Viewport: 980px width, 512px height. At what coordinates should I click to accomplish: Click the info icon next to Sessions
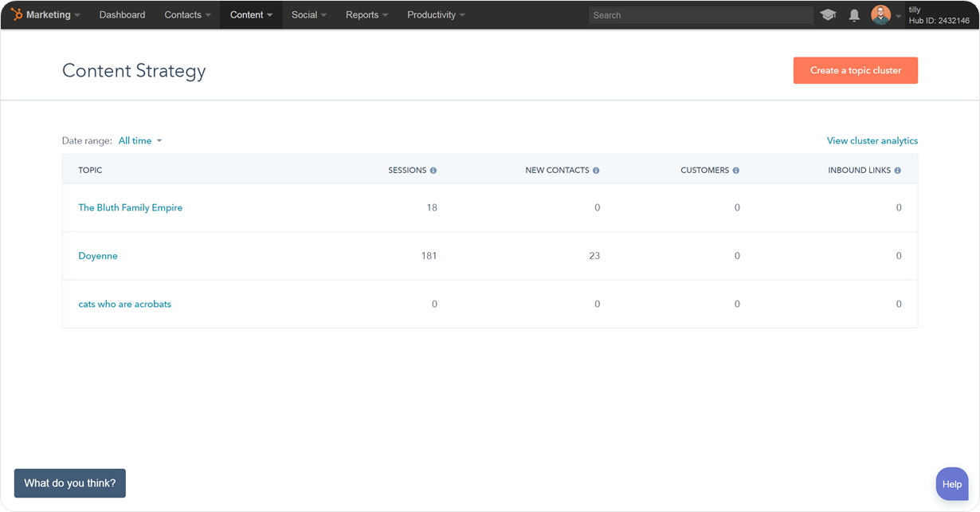(x=433, y=171)
